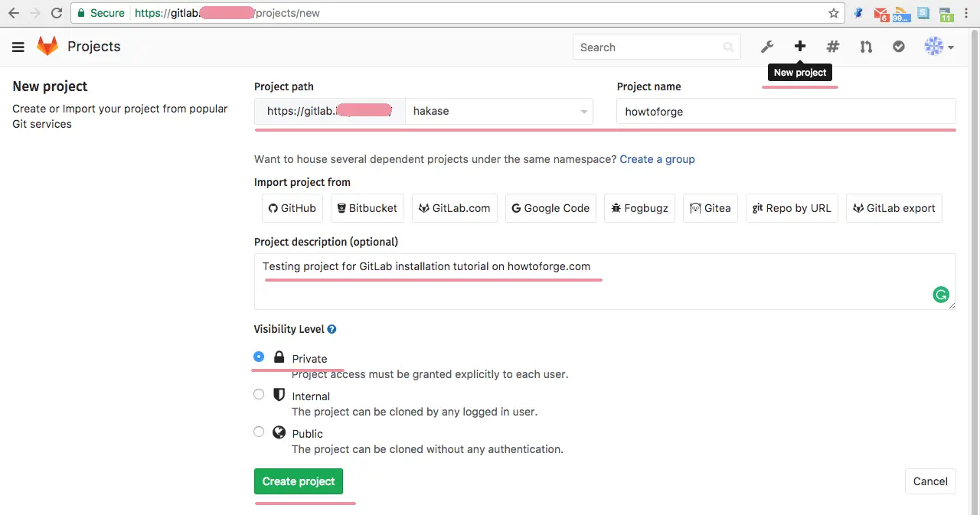The height and width of the screenshot is (515, 980).
Task: Cancel the new project form
Action: [930, 481]
